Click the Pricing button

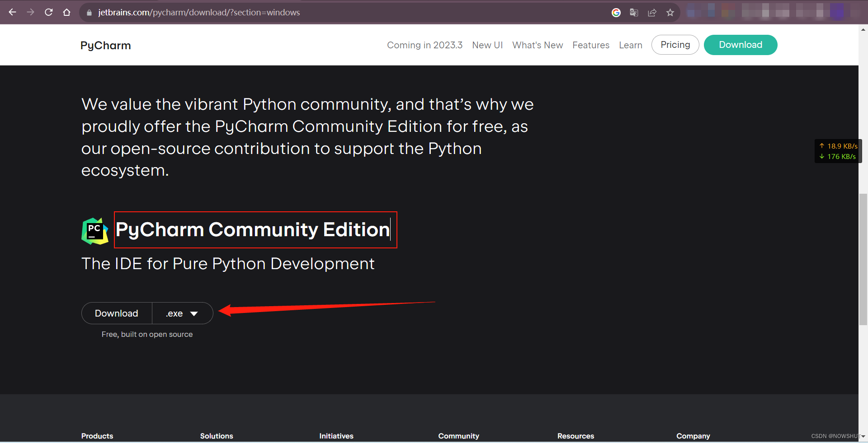tap(675, 45)
